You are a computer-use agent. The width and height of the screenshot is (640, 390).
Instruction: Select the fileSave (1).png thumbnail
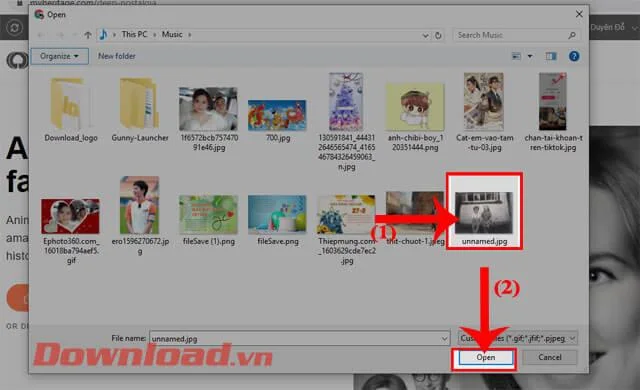point(208,215)
